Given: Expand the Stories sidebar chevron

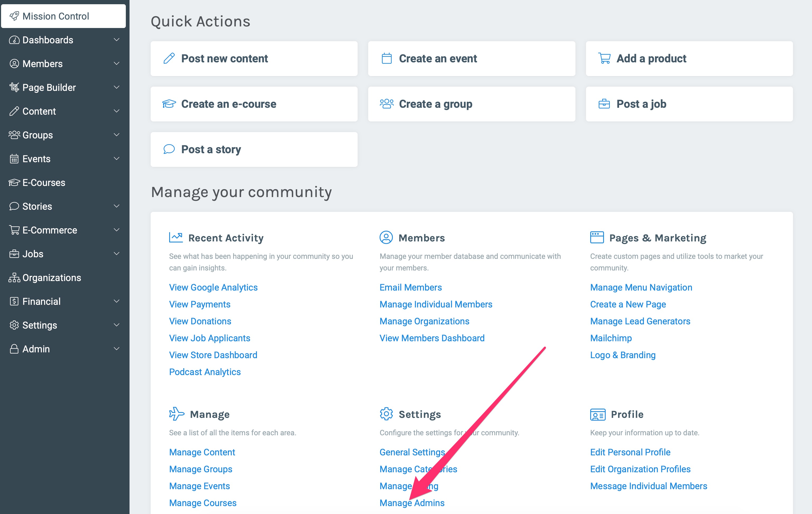Looking at the screenshot, I should [116, 206].
